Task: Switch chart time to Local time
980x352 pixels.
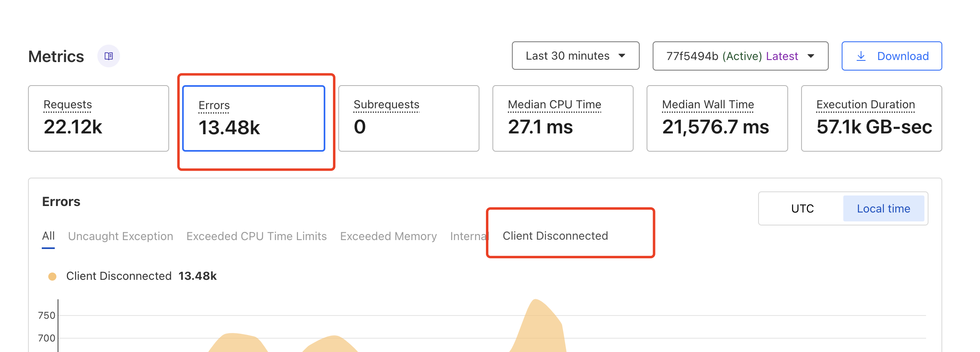Action: (883, 208)
